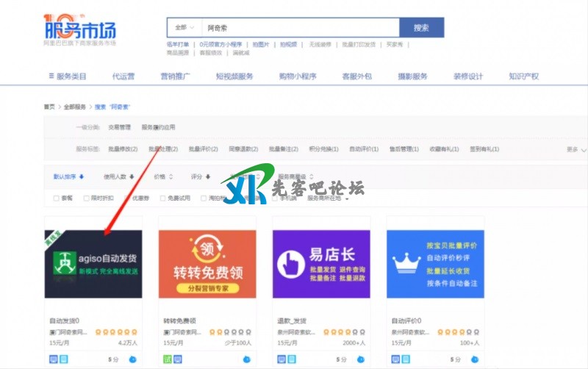
Task: Go to the 知识产权 tab
Action: tap(524, 76)
